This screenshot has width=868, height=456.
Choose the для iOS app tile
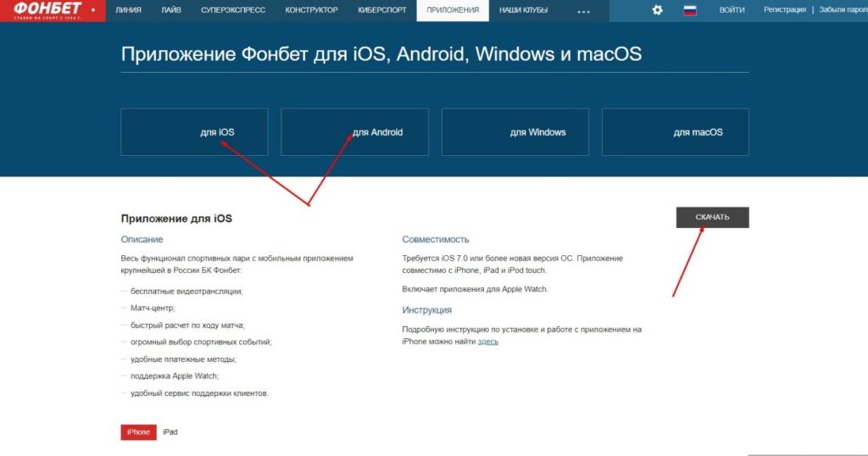click(194, 131)
